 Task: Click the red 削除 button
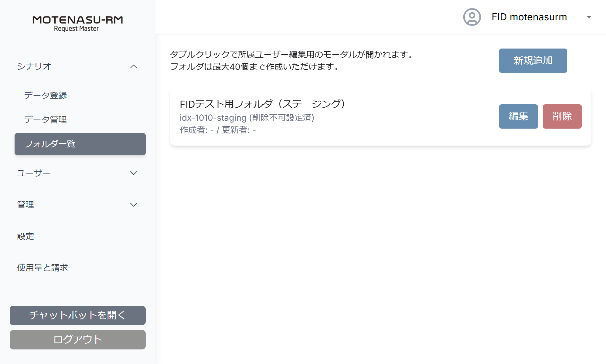[562, 116]
